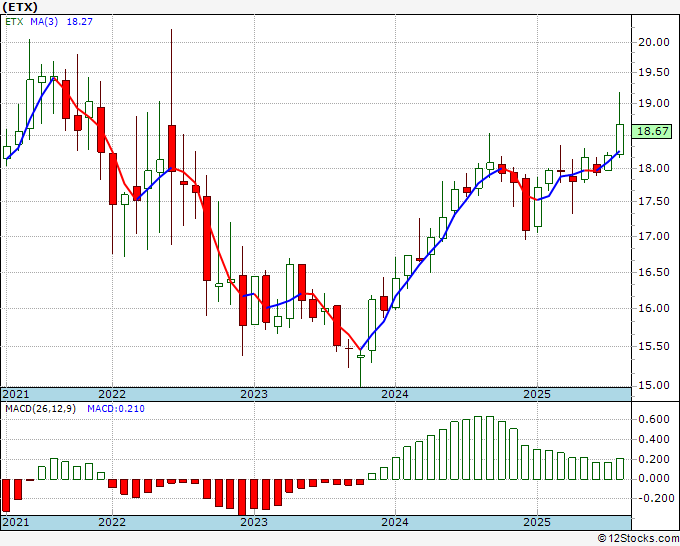Viewport: 680px width, 546px height.
Task: Click the last green MACD histogram bar
Action: (620, 469)
